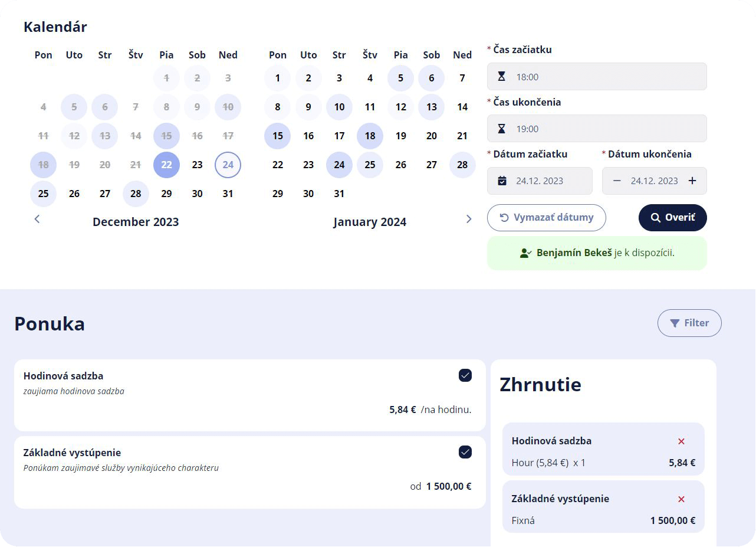Image resolution: width=756 pixels, height=547 pixels.
Task: Click the od 1 500,00 € price in offer
Action: pos(441,486)
